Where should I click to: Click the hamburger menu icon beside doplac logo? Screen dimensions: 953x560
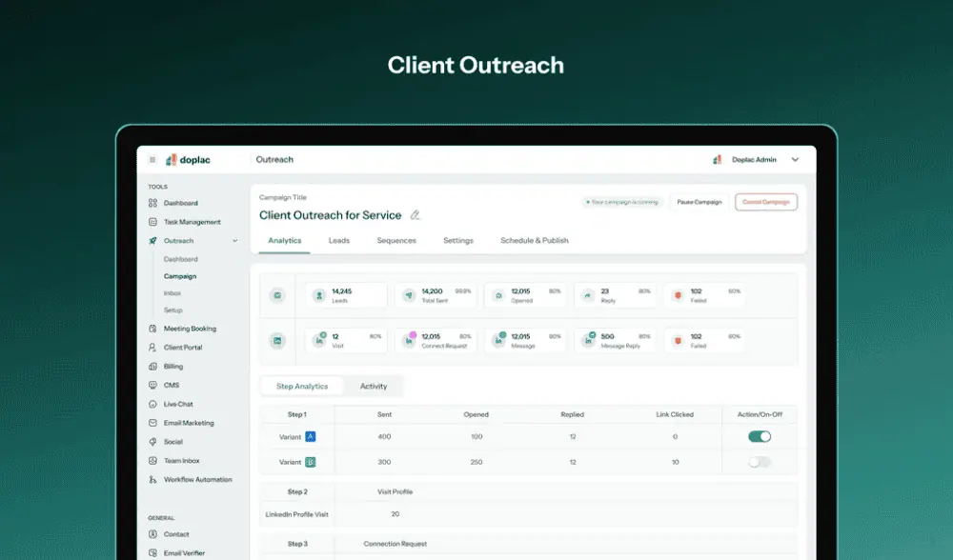(152, 160)
